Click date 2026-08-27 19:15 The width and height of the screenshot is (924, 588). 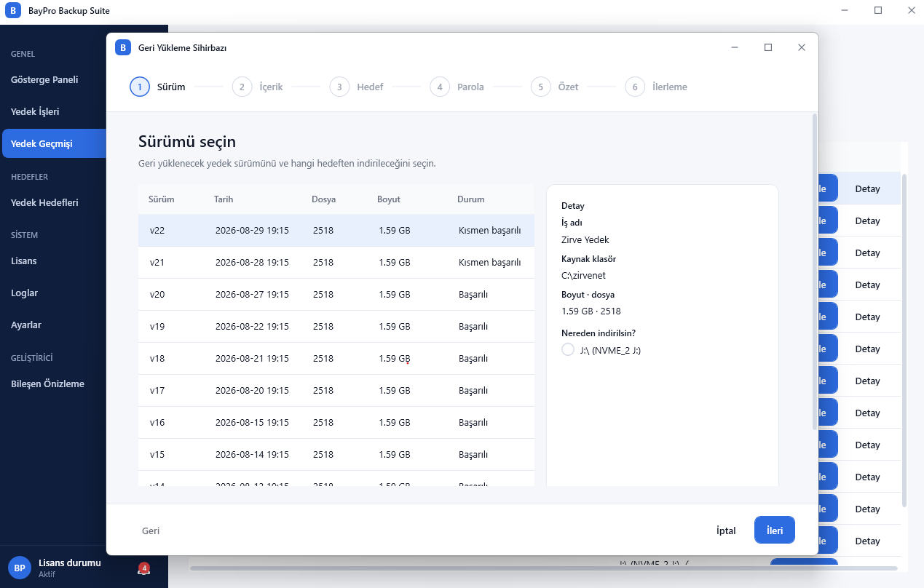(x=252, y=295)
